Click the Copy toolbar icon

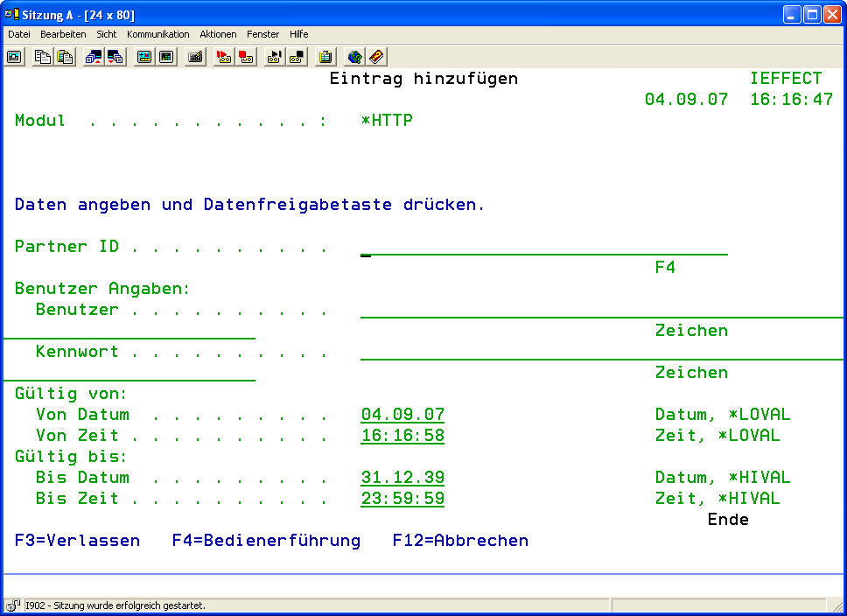(x=42, y=57)
